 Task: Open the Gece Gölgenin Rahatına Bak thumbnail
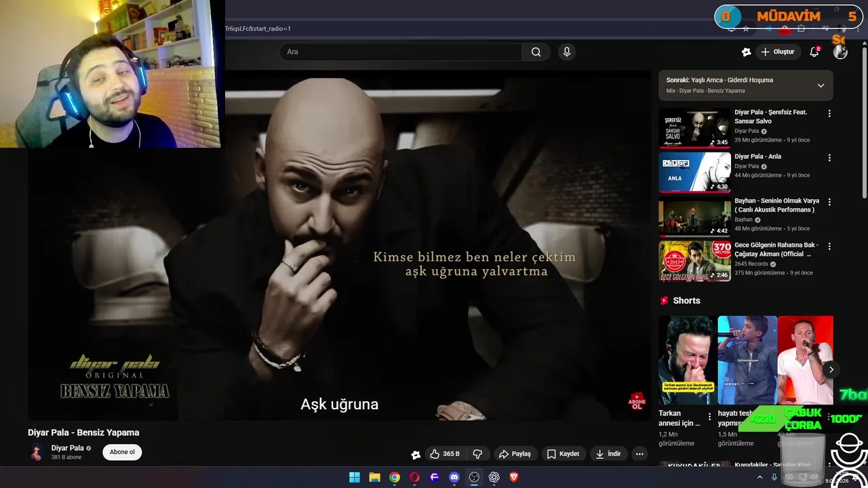[694, 261]
